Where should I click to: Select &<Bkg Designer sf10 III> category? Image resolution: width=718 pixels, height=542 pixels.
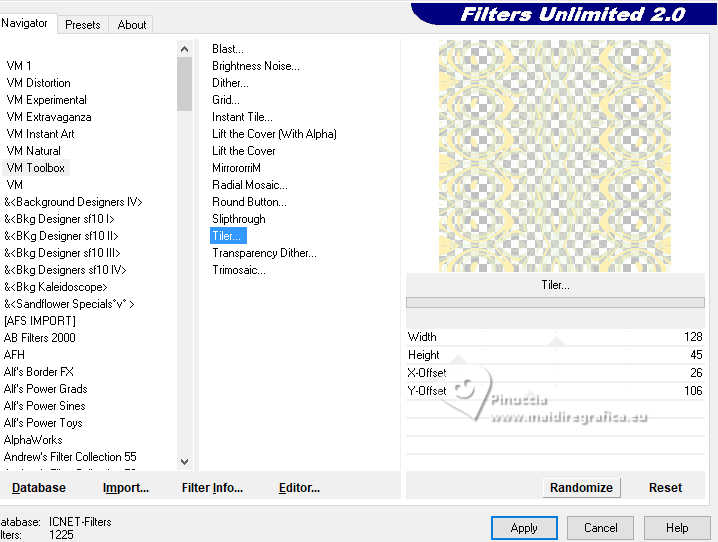(x=62, y=253)
